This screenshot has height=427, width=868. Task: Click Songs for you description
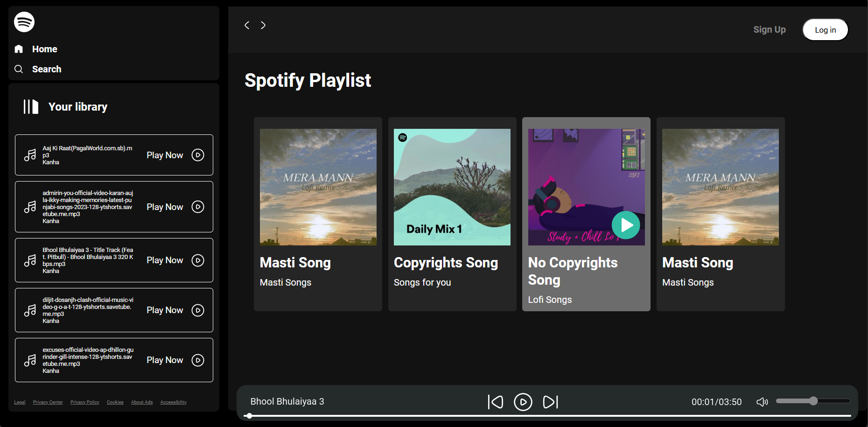pos(422,282)
